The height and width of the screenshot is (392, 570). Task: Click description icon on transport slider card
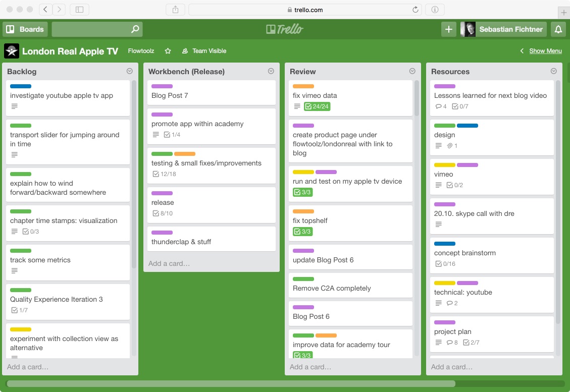pos(14,155)
